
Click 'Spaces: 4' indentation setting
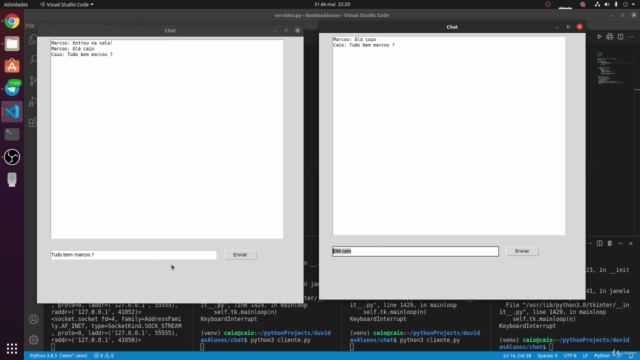(x=547, y=356)
